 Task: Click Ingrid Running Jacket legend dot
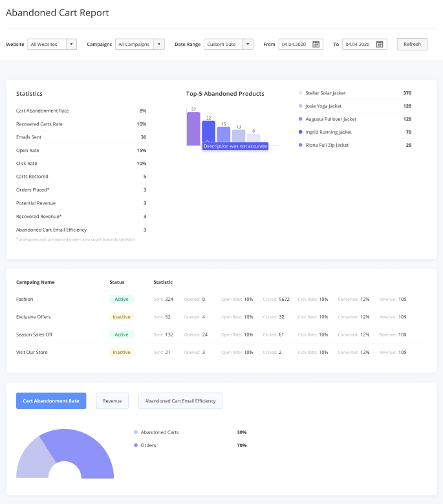(x=300, y=132)
